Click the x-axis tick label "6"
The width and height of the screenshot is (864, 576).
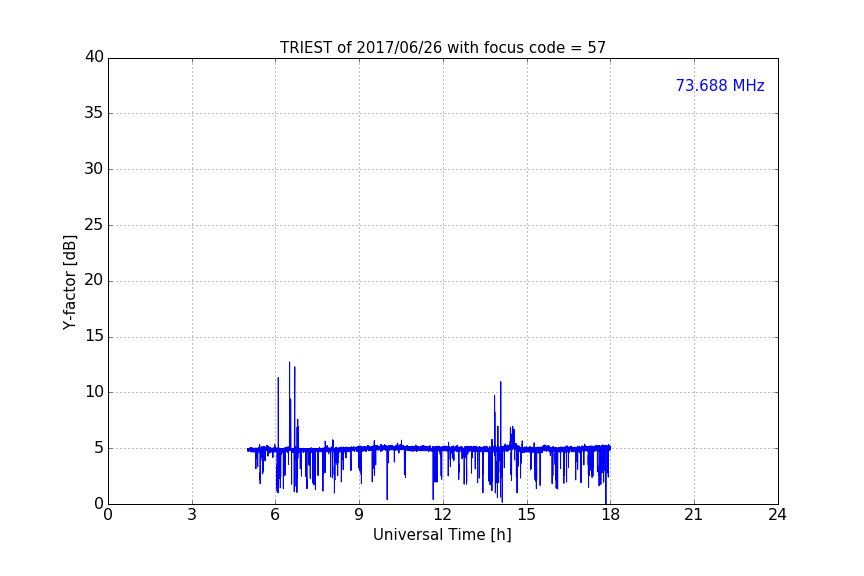(x=275, y=515)
